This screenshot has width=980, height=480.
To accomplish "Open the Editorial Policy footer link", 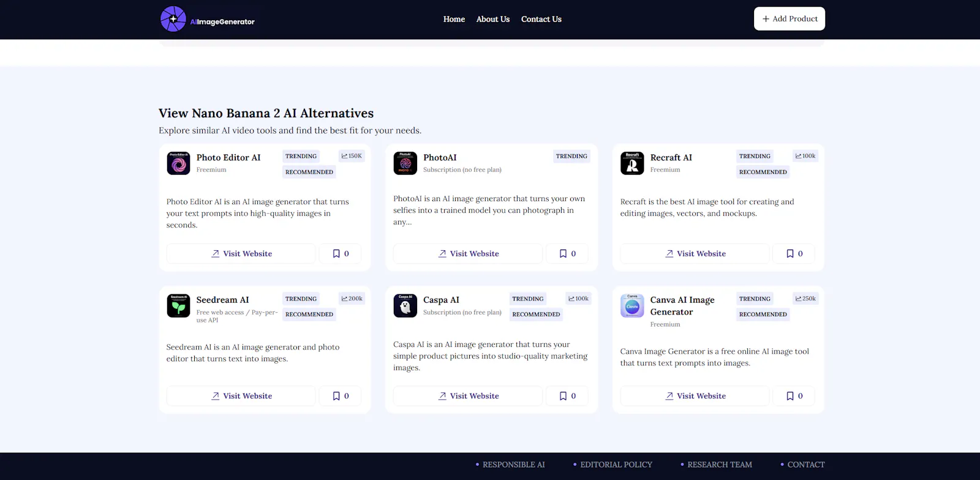I will 616,465.
